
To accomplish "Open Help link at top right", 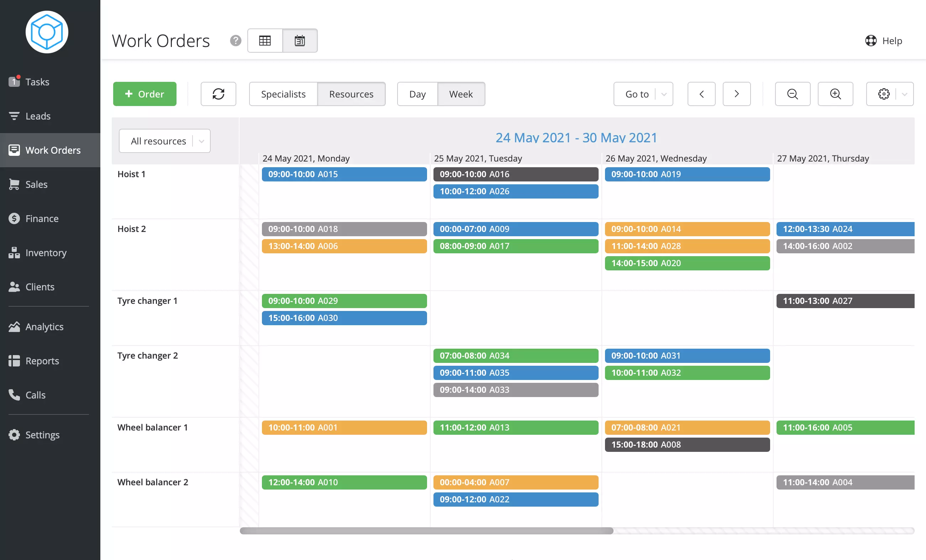I will (x=884, y=41).
